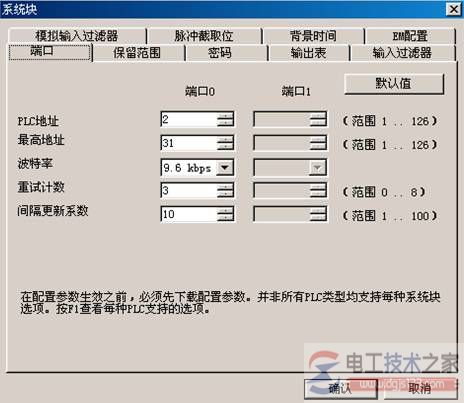Adjust the PLC地址 spinner for 端口0
Viewport: 464px width, 403px height.
pos(225,119)
